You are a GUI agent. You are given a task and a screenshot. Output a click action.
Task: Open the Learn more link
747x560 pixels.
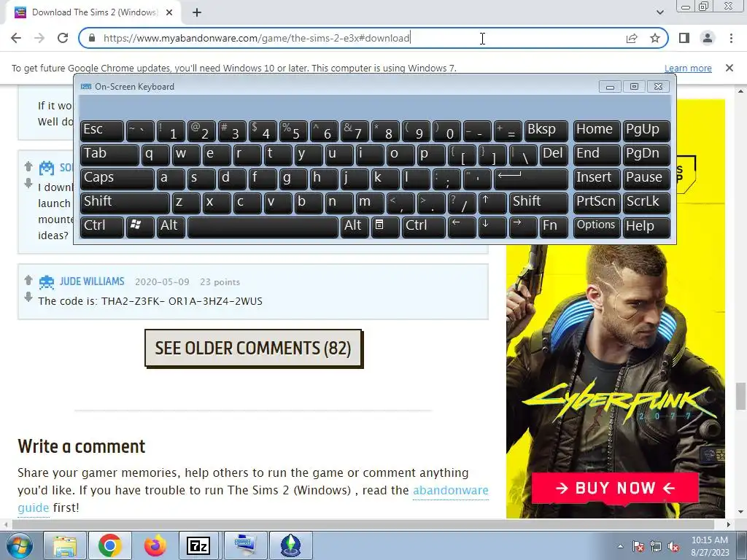coord(688,68)
